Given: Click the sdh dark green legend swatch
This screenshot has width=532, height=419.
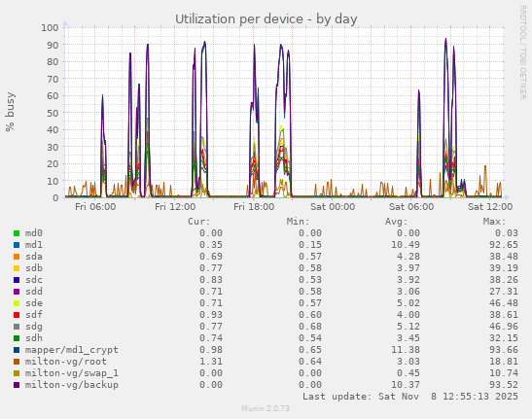Looking at the screenshot, I should coord(17,338).
